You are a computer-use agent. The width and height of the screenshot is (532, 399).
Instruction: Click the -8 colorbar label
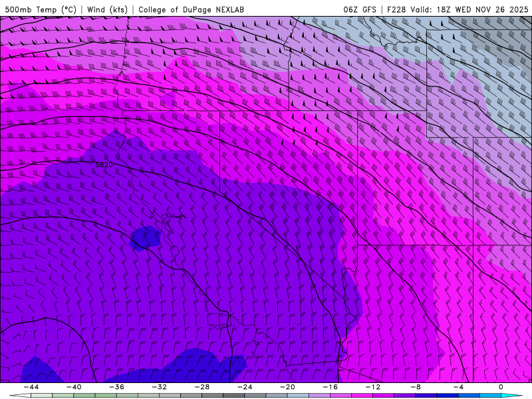[x=416, y=387]
